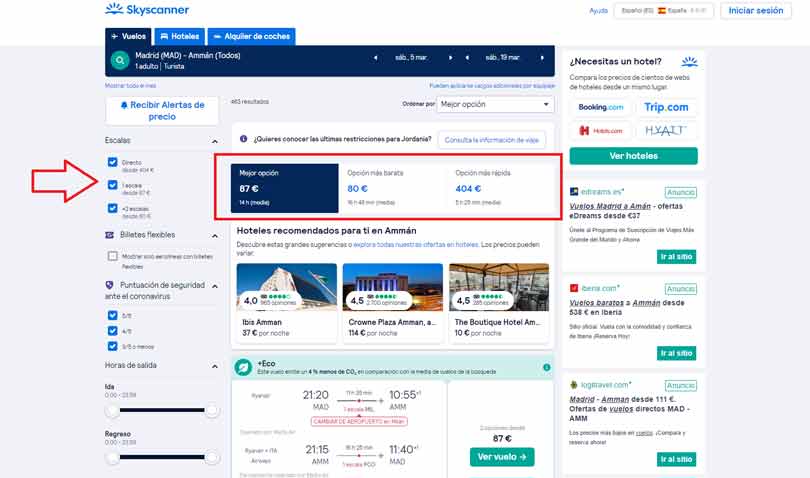This screenshot has height=478, width=810.
Task: Click the green +Eco leaf icon
Action: [242, 368]
